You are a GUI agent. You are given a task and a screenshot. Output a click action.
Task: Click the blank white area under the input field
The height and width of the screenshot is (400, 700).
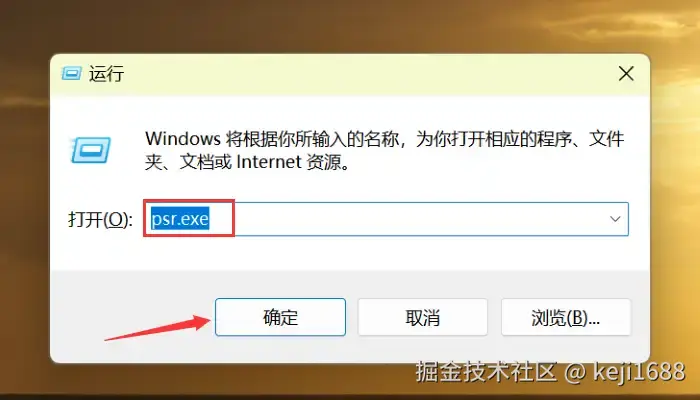[x=350, y=253]
